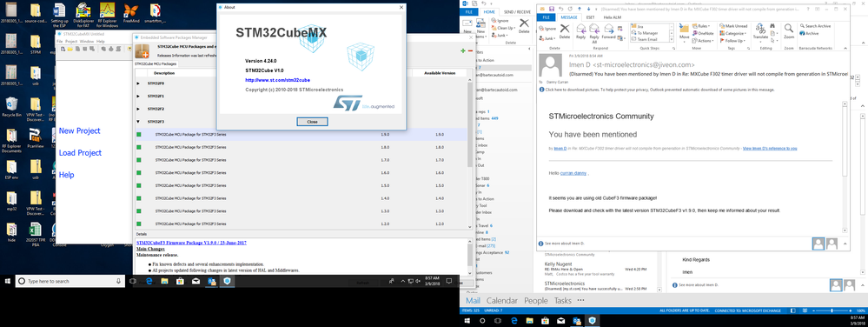The height and width of the screenshot is (327, 868).
Task: Open the MESSAGE ribbon tab in email window
Action: (569, 17)
